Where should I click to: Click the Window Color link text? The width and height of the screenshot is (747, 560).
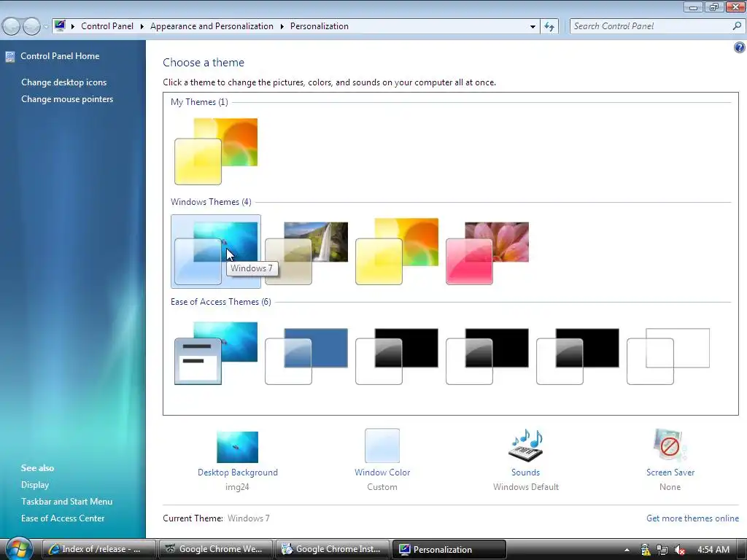point(382,472)
